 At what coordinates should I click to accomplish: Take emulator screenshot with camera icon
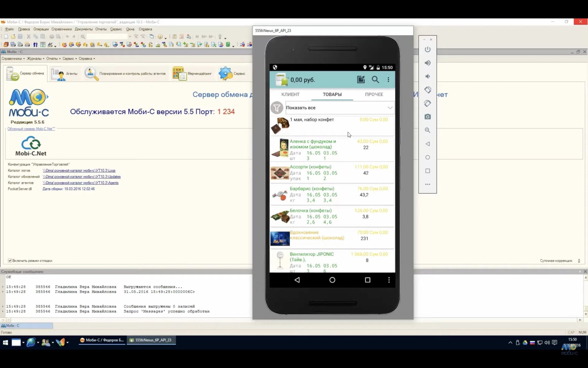pyautogui.click(x=428, y=117)
